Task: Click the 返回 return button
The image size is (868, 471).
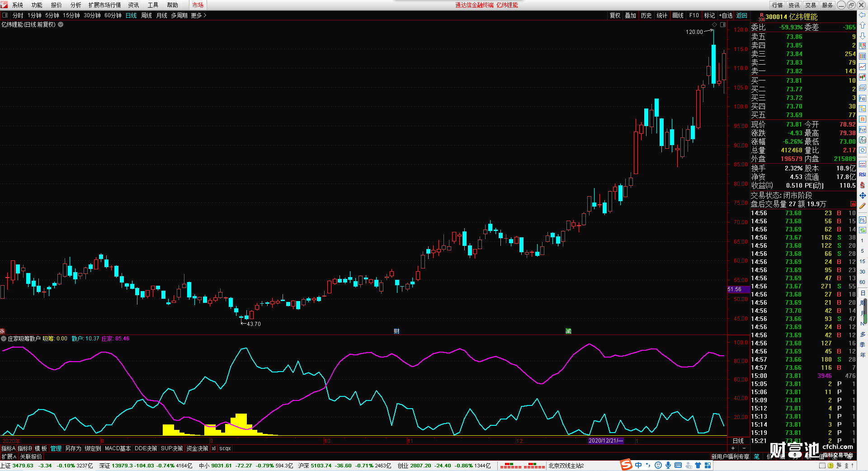Action: (742, 15)
